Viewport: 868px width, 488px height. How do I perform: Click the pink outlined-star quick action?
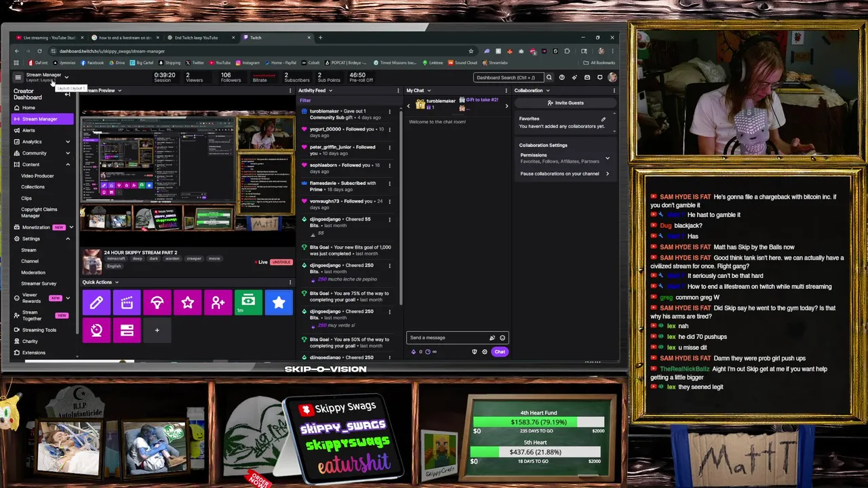[x=188, y=303]
